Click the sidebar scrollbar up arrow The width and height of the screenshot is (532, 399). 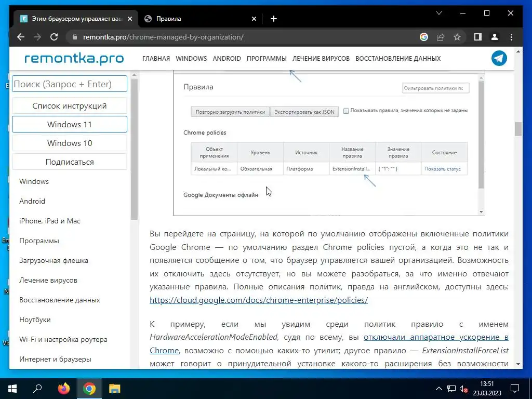pos(134,75)
